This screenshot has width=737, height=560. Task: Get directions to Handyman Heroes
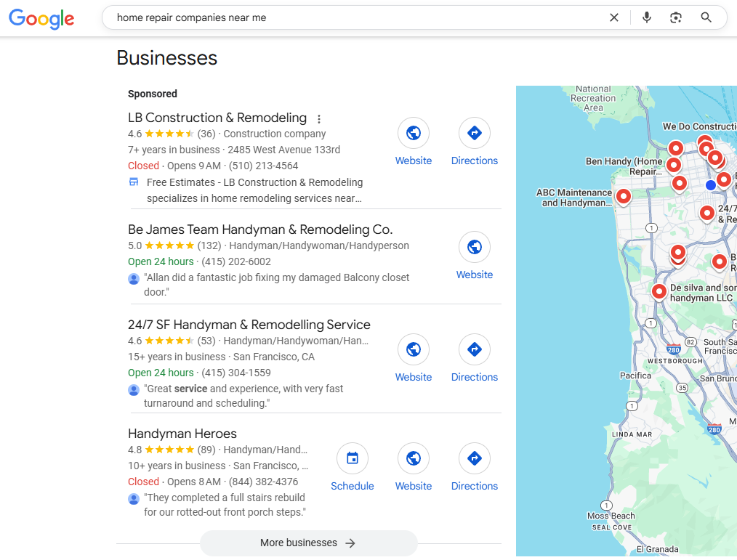point(474,458)
